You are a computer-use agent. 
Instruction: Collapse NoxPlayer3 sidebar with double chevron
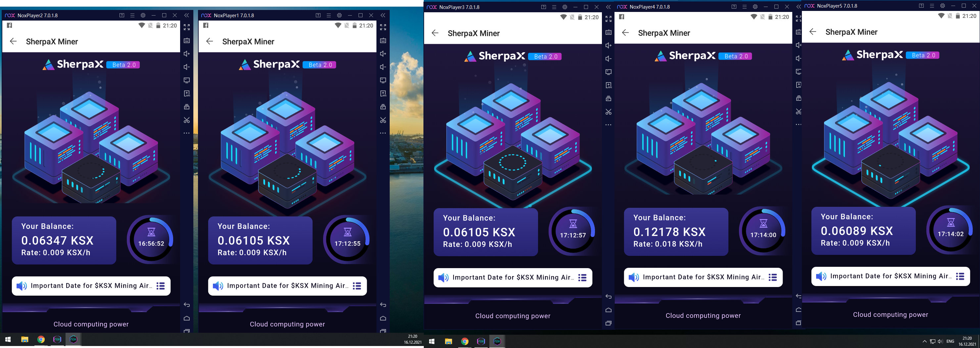click(x=608, y=7)
